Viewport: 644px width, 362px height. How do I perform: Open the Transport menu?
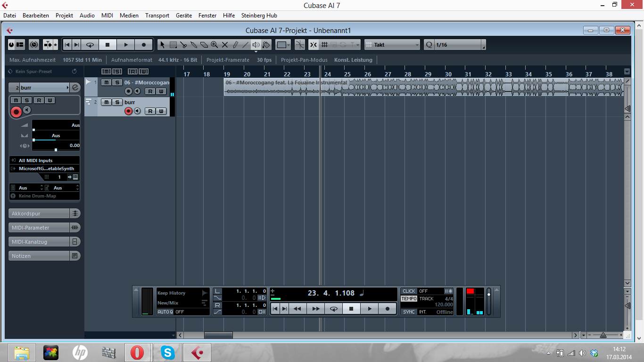[157, 16]
